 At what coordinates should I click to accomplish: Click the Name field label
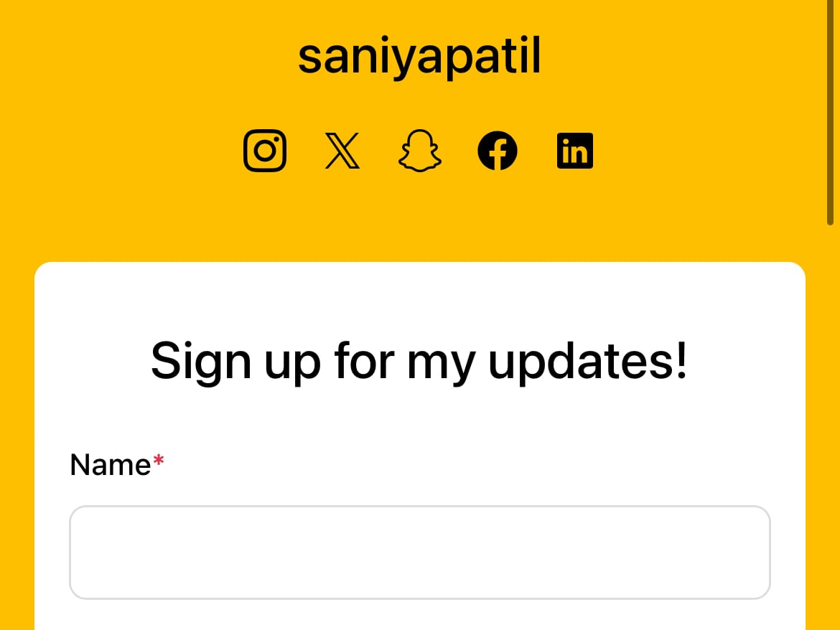111,464
